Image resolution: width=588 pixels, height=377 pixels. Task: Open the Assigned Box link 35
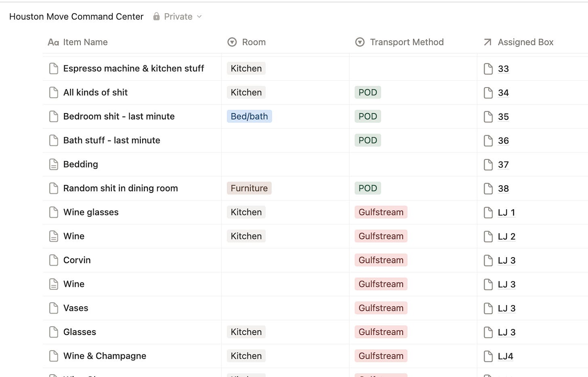point(503,117)
